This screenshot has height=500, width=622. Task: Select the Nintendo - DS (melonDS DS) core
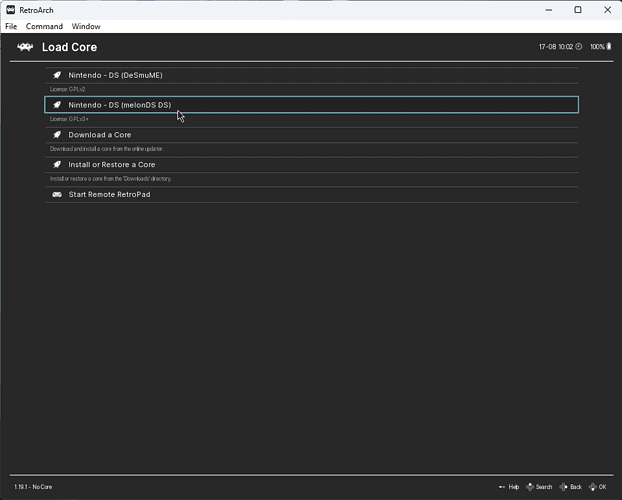[126, 105]
